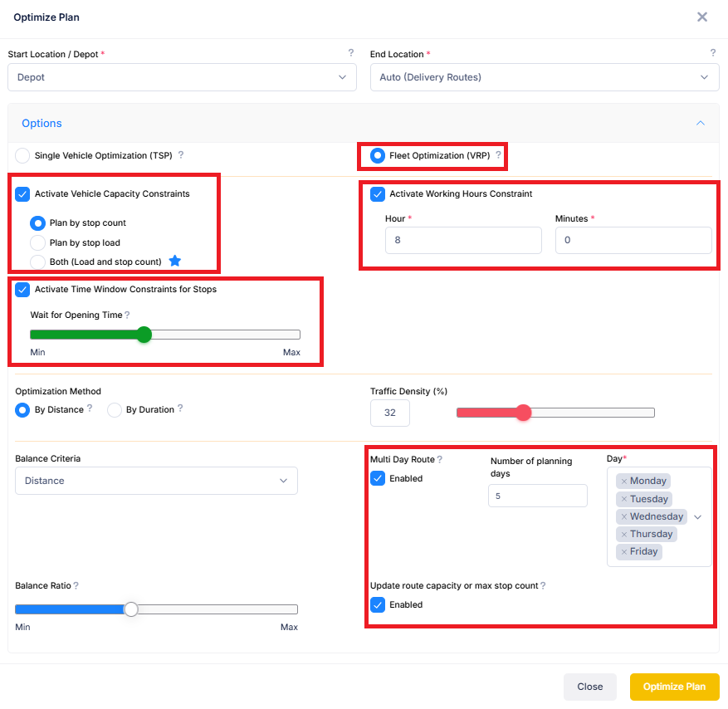Click help icon beside Fleet Optimization (VRP)

[498, 155]
